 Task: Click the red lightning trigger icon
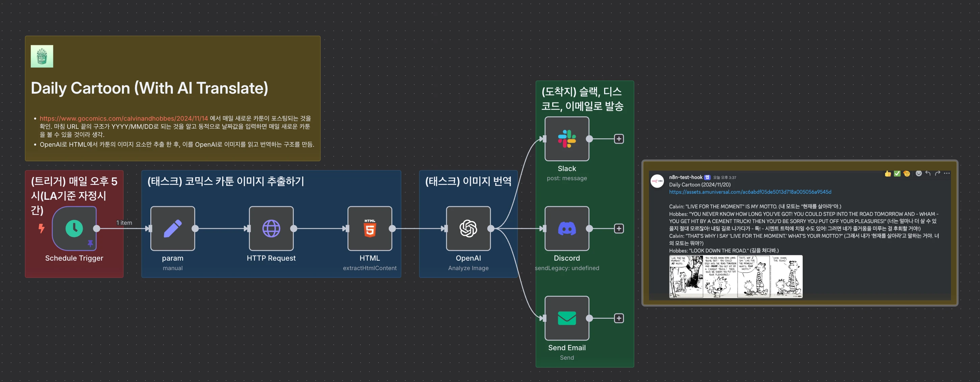pos(42,228)
